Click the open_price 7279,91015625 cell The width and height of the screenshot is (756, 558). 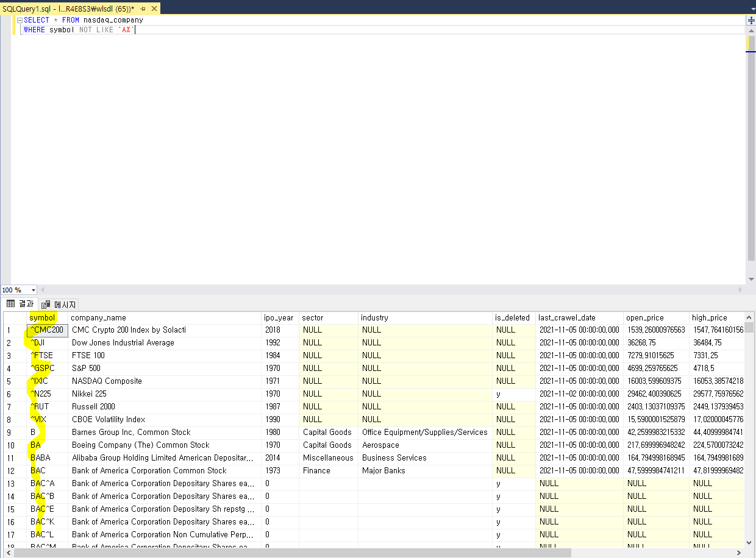click(x=657, y=356)
